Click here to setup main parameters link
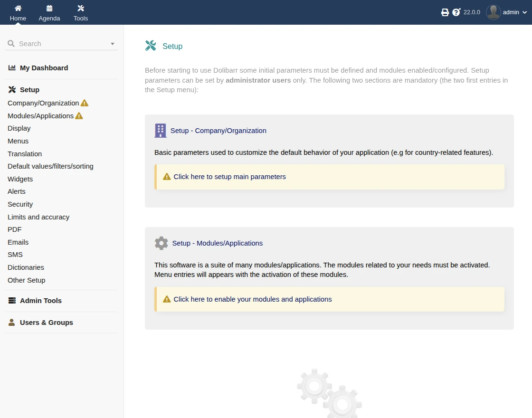The image size is (532, 418). point(229,177)
